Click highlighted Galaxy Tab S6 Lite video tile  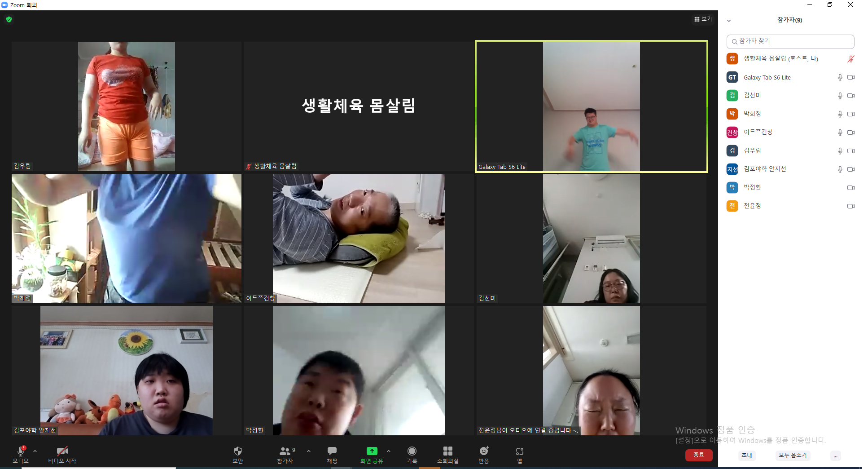pos(592,106)
